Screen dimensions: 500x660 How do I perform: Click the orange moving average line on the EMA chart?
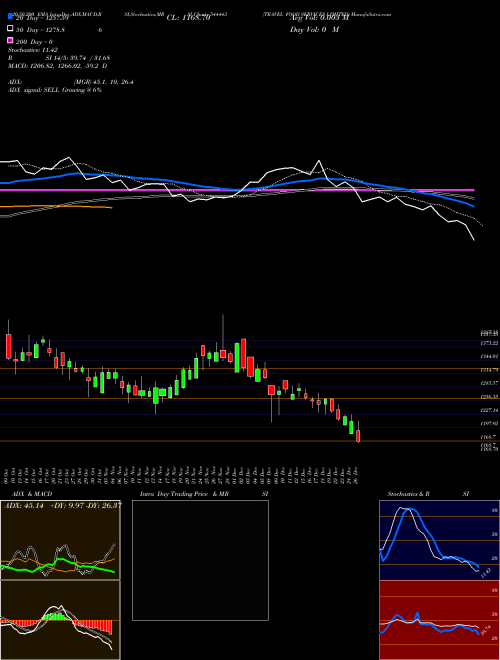[x=57, y=206]
